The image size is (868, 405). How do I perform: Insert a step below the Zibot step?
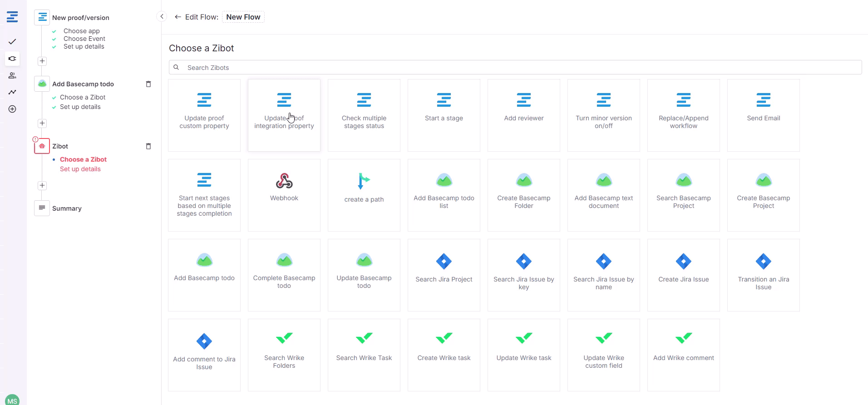(x=42, y=186)
